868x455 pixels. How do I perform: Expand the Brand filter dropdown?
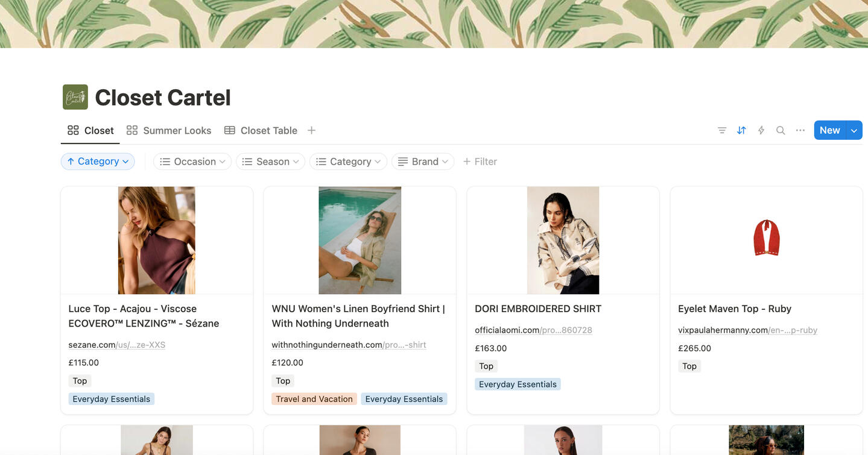point(423,162)
